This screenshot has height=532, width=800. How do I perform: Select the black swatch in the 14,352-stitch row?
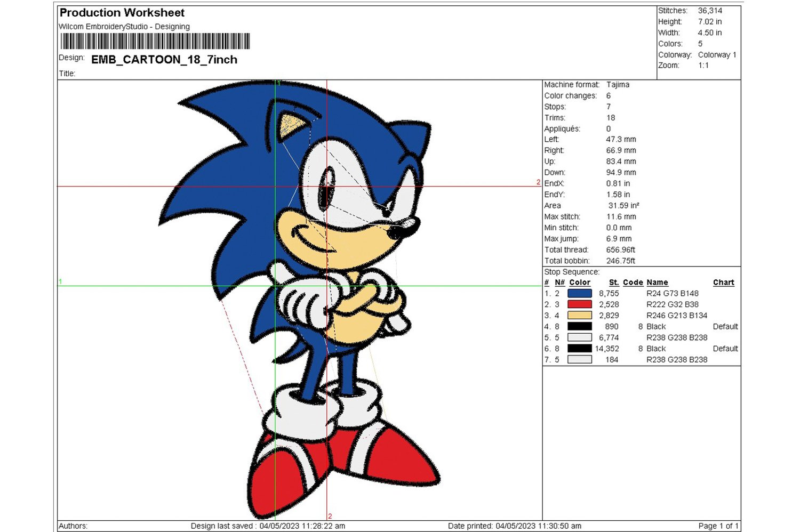coord(580,349)
